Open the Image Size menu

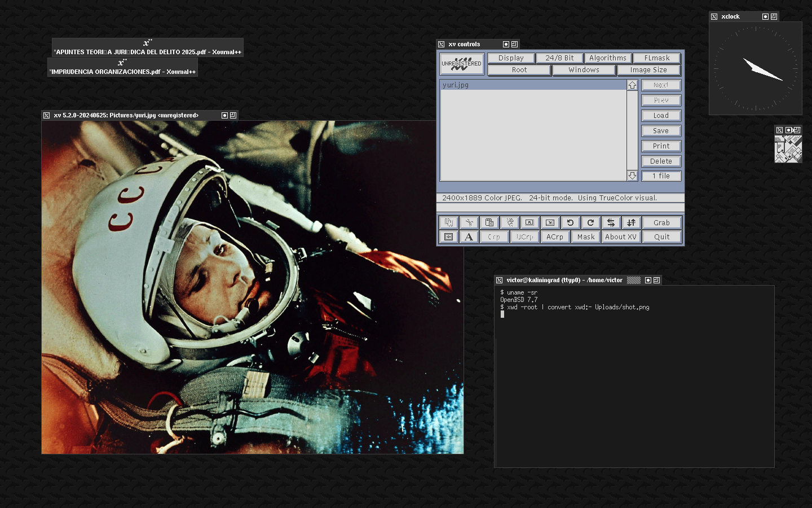pos(648,70)
